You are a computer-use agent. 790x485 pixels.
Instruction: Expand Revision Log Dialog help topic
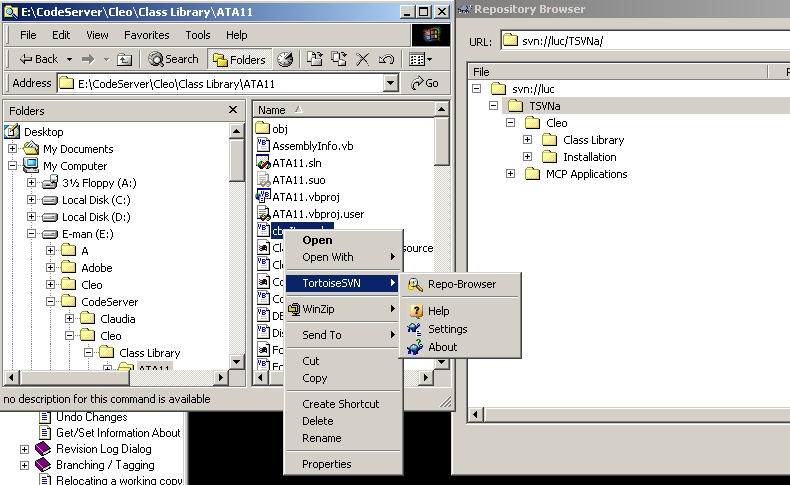tap(24, 449)
